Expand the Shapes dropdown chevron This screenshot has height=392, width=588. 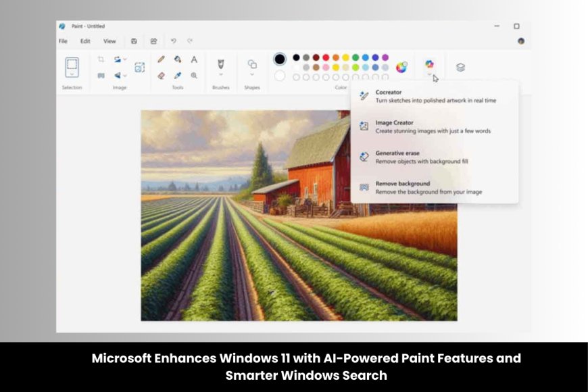[x=252, y=74]
